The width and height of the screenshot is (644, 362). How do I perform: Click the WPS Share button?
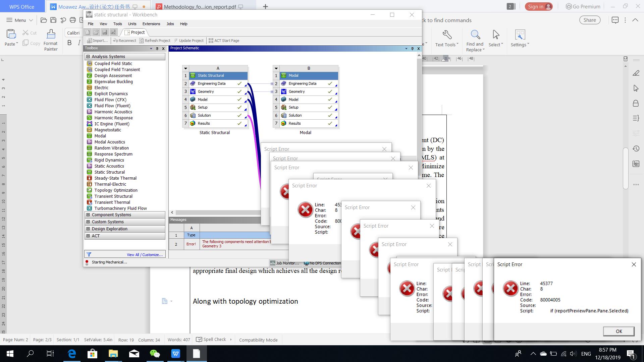[x=589, y=20]
